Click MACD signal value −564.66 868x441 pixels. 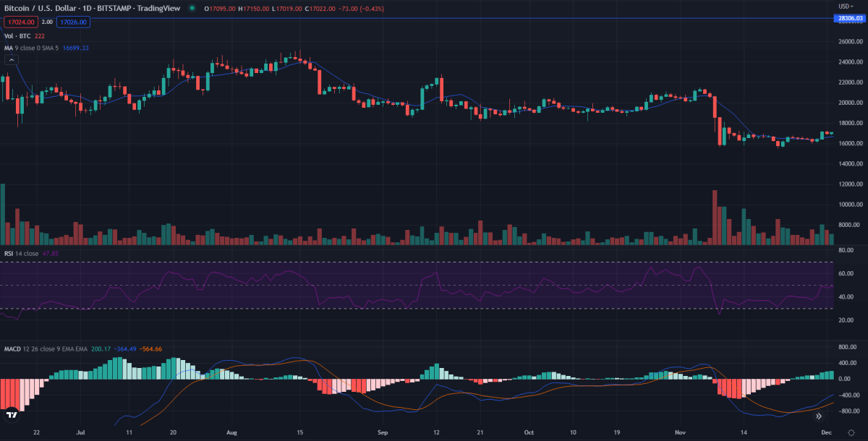point(150,349)
